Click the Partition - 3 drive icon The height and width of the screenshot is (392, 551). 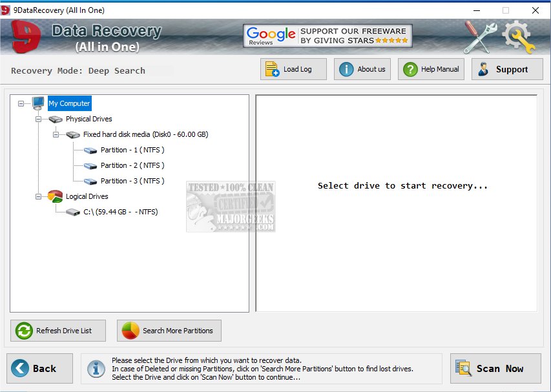pos(90,181)
